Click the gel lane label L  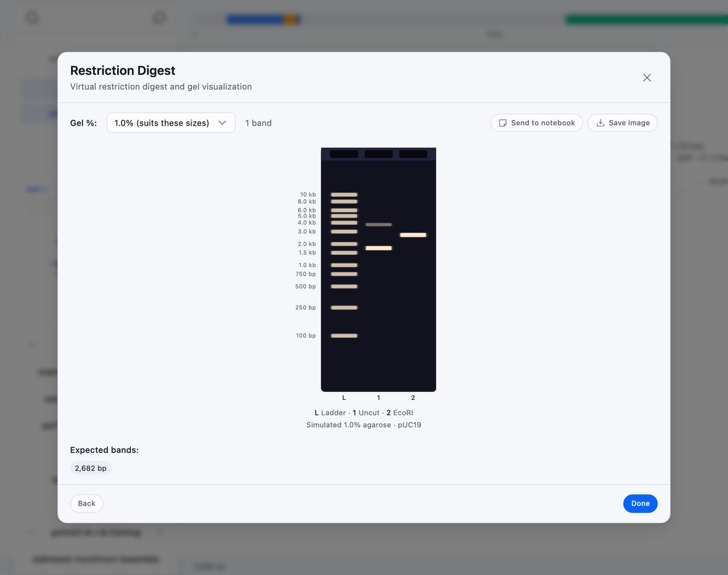[x=344, y=398]
